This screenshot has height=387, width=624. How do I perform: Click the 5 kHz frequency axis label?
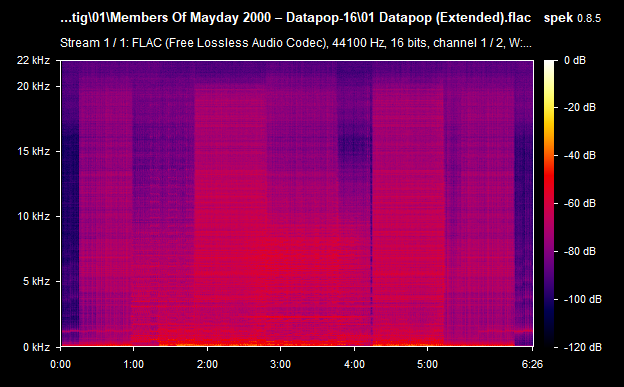coord(36,281)
